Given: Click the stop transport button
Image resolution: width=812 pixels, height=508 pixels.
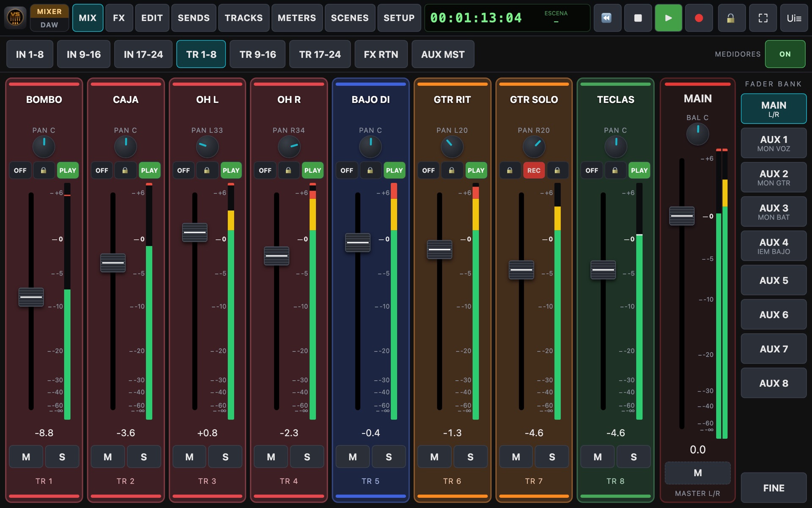Looking at the screenshot, I should click(638, 18).
